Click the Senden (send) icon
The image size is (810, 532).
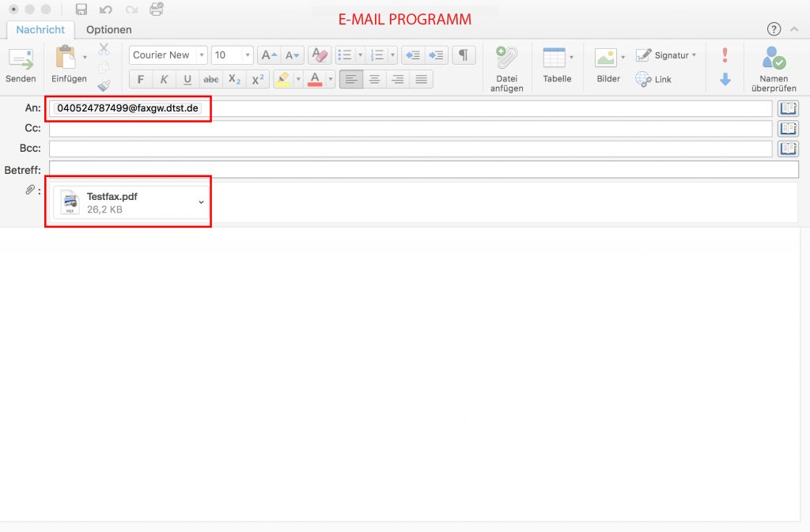[21, 60]
